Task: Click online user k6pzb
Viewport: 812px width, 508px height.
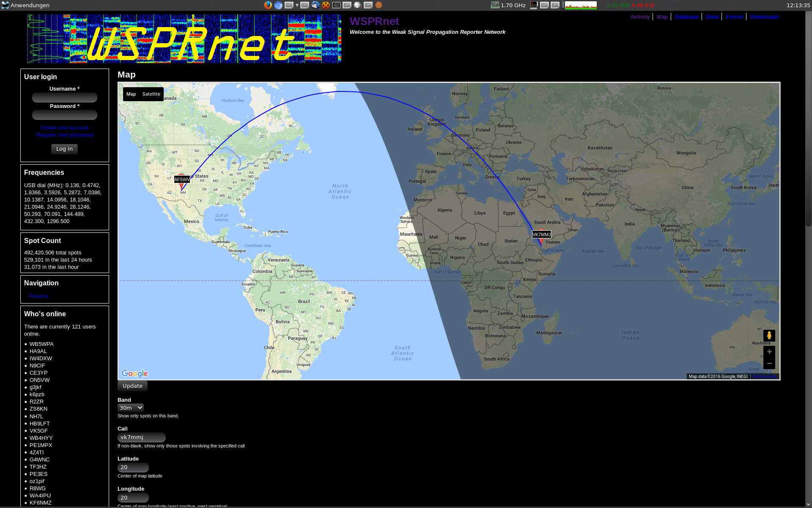Action: click(x=37, y=395)
